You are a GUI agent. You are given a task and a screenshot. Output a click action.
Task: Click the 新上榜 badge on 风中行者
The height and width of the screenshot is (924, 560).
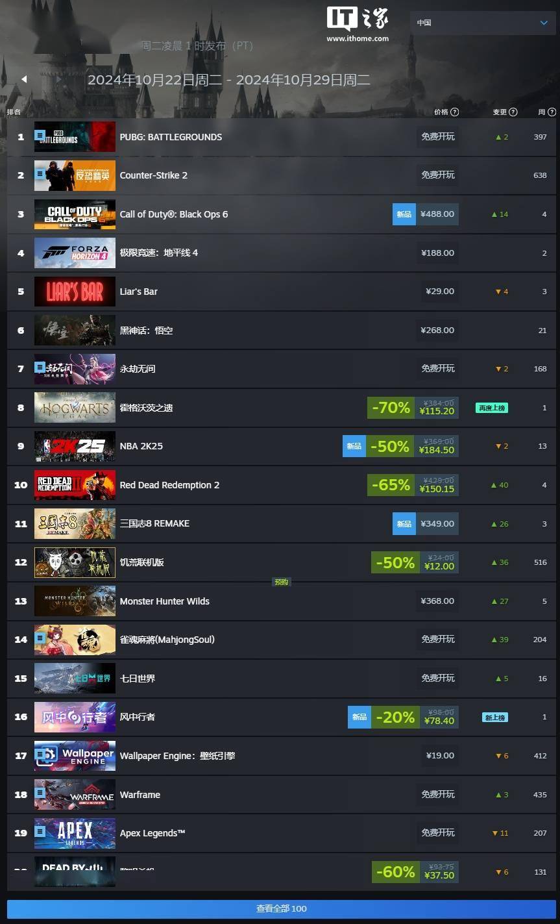pos(494,718)
